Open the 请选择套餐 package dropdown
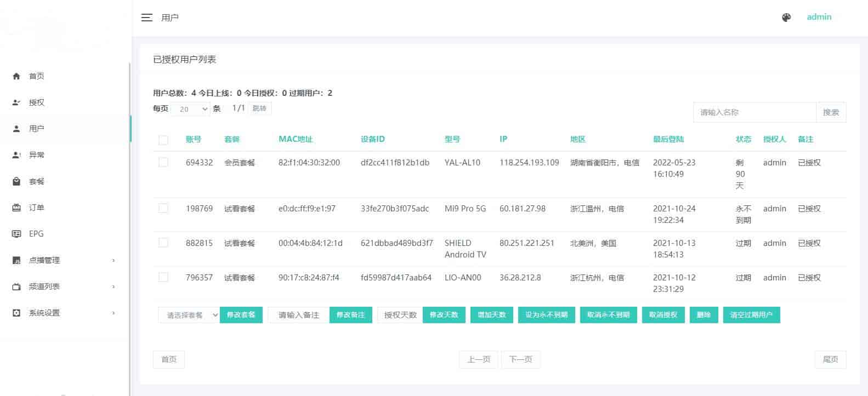Viewport: 868px width, 396px height. coord(189,315)
